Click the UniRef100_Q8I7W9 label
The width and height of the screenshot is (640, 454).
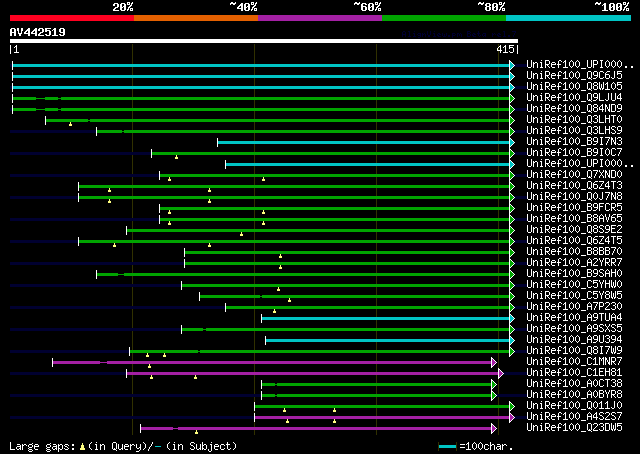574,351
